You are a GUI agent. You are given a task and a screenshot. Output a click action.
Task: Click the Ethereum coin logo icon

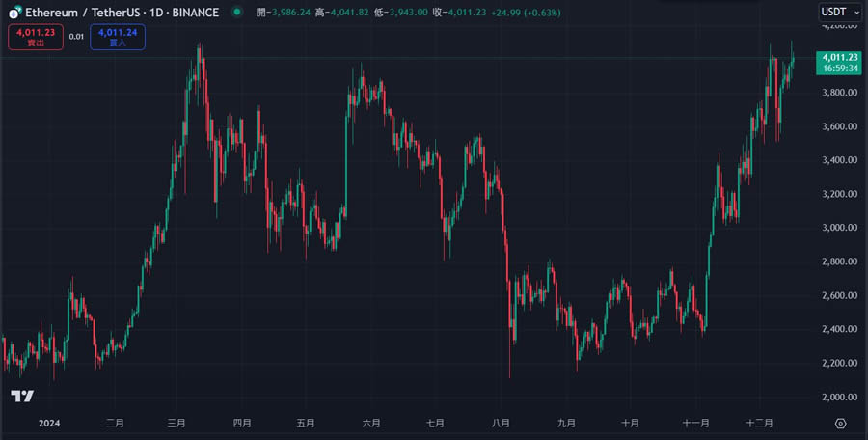coord(13,12)
